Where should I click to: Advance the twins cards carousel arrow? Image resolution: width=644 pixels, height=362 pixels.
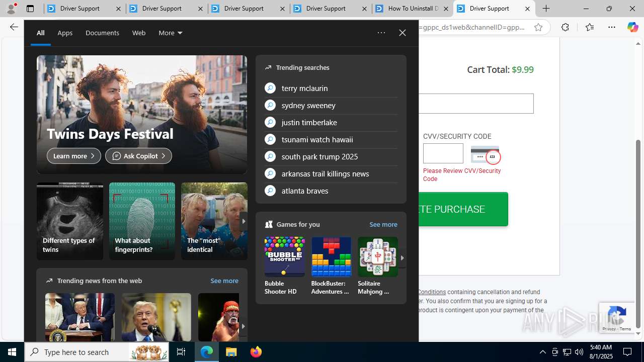click(x=243, y=221)
